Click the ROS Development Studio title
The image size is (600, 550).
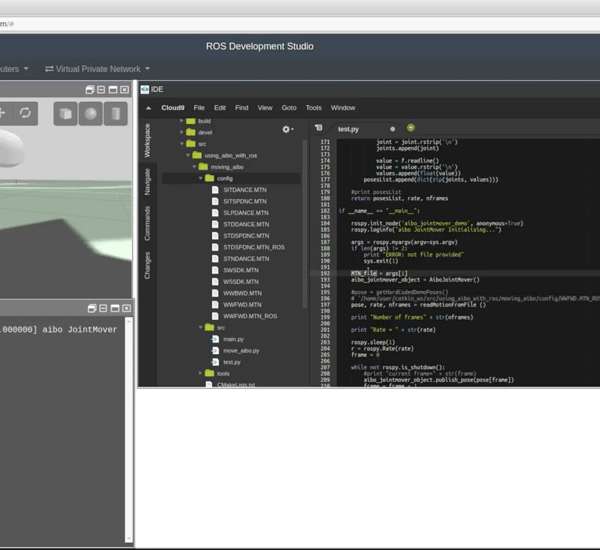[x=259, y=46]
